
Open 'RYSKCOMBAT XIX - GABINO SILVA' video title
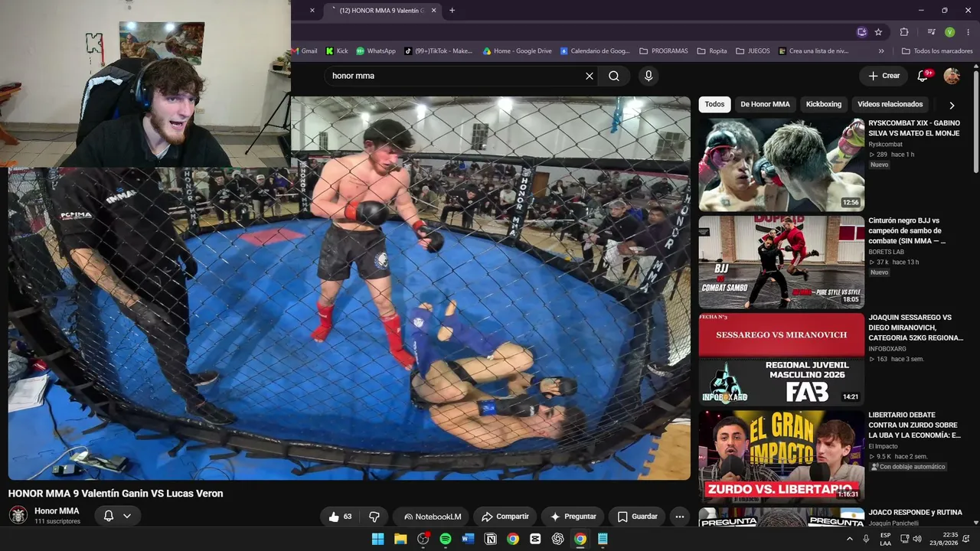914,128
